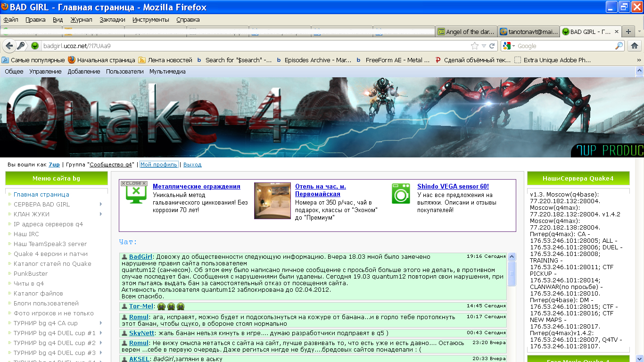
Task: Click the chat box scrollbar thumb
Action: point(512,273)
